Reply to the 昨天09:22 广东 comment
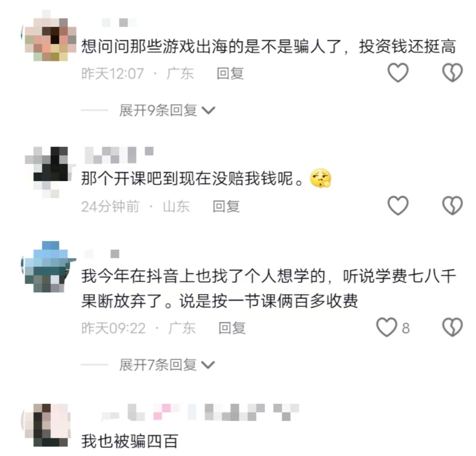The width and height of the screenshot is (476, 456). click(232, 328)
